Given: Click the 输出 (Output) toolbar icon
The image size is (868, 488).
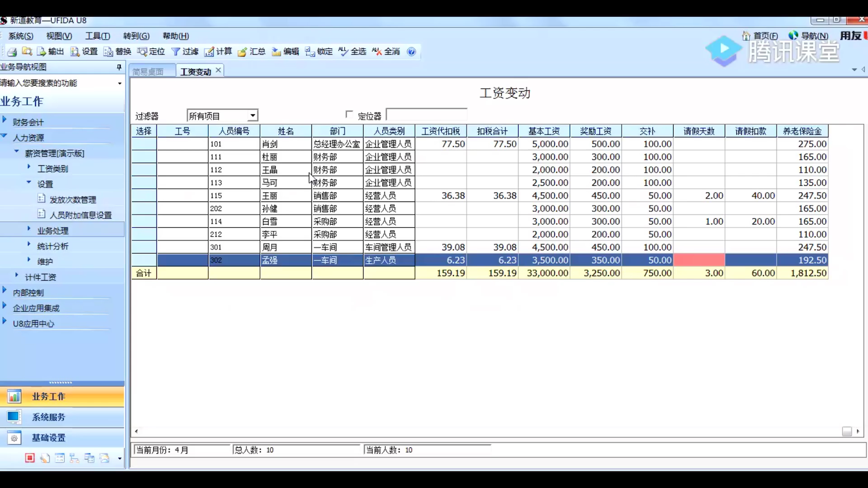Looking at the screenshot, I should [x=50, y=51].
